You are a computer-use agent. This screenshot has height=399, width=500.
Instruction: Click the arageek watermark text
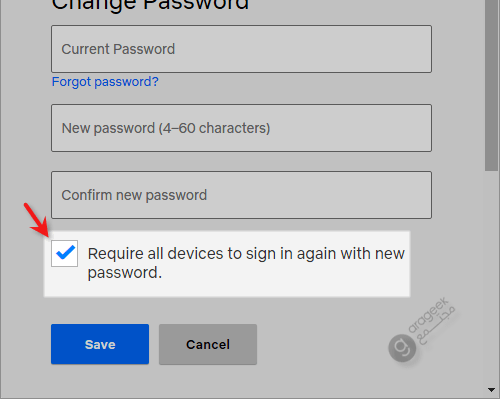click(x=428, y=315)
